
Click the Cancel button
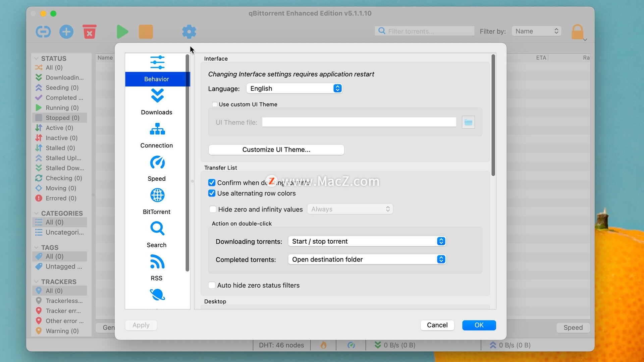[x=437, y=325]
